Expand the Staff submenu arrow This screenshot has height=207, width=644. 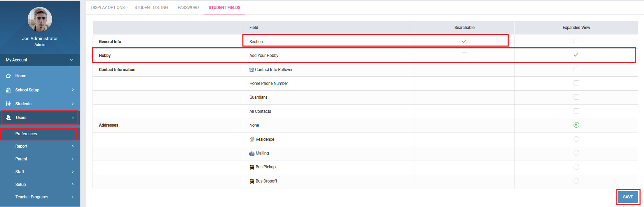point(73,172)
